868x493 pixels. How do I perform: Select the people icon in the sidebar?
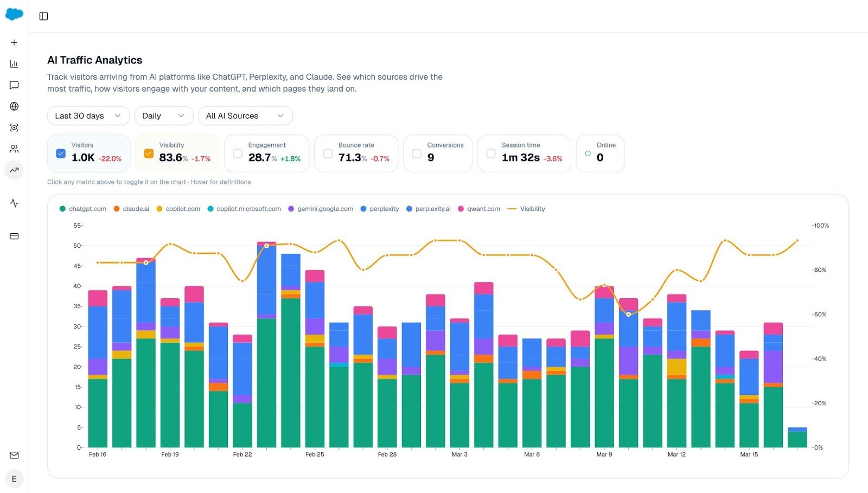pyautogui.click(x=14, y=149)
